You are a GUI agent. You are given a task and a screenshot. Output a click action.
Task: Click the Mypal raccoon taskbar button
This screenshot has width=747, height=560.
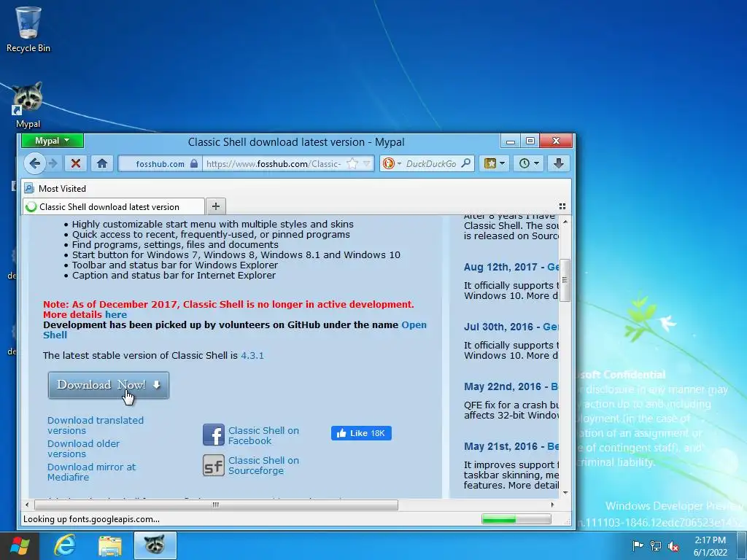(x=155, y=545)
